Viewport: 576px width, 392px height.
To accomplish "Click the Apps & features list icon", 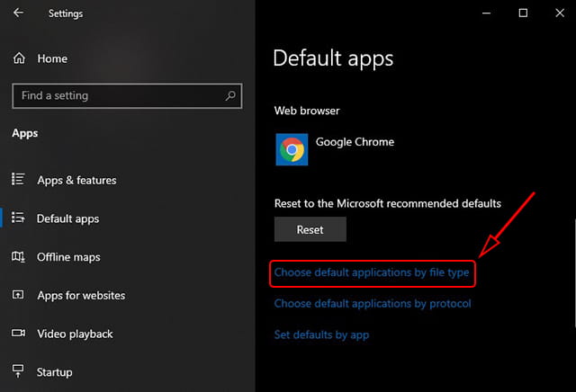I will 18,179.
